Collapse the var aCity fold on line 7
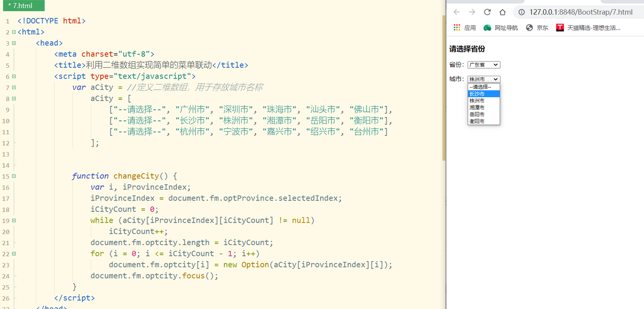This screenshot has height=309, width=644. pos(14,88)
